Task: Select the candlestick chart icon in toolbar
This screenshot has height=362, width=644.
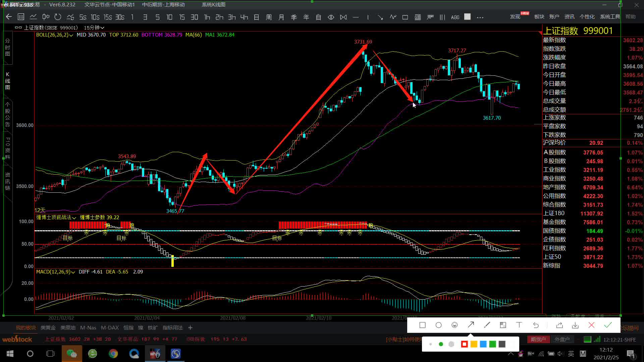Action: [46, 17]
